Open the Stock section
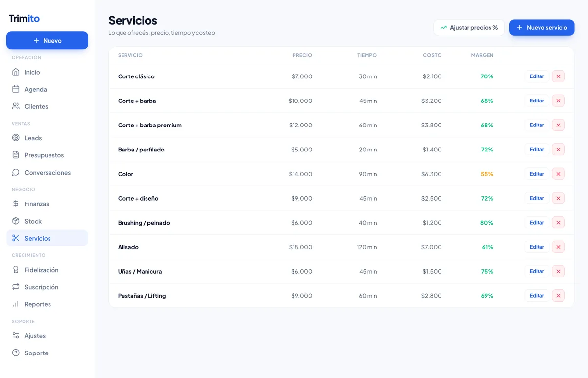Viewport: 588px width, 378px height. coord(47,221)
